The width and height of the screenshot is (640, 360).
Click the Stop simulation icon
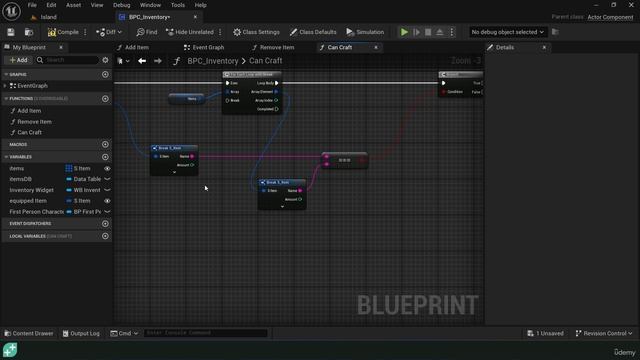(x=428, y=32)
